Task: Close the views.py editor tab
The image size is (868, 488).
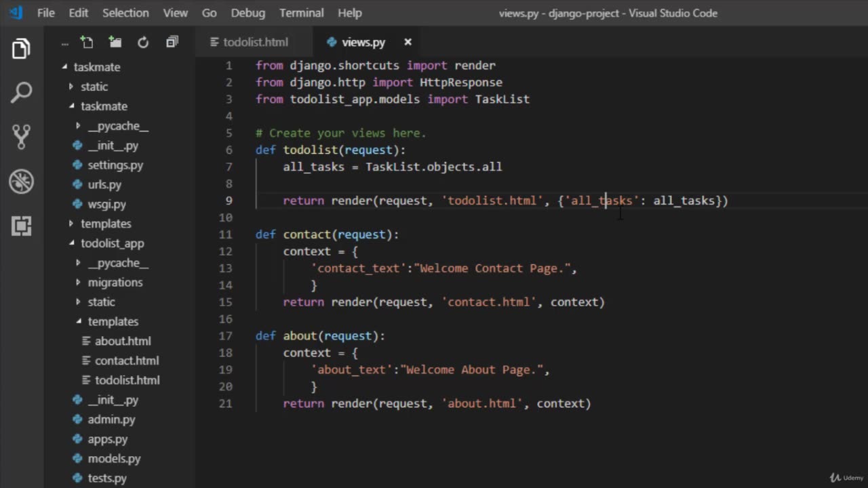Action: click(x=408, y=42)
